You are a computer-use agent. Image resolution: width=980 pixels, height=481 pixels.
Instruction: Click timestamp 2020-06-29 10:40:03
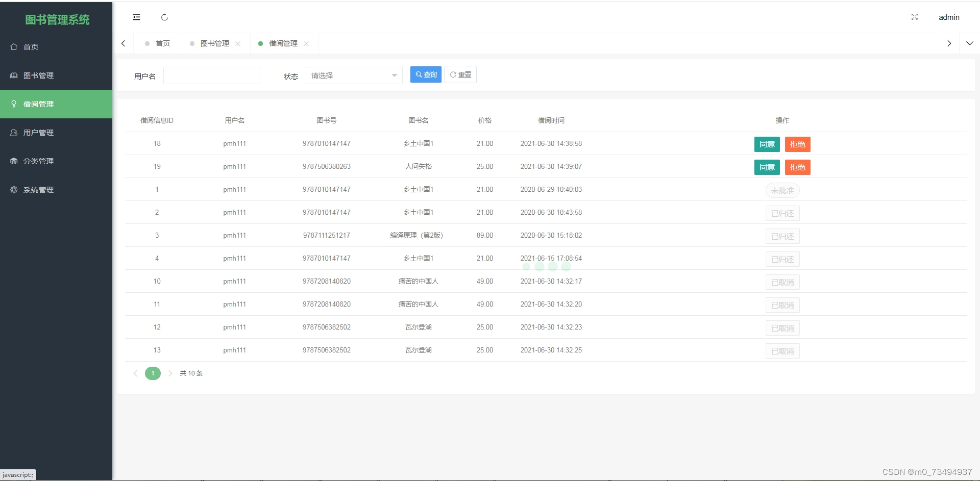tap(551, 189)
